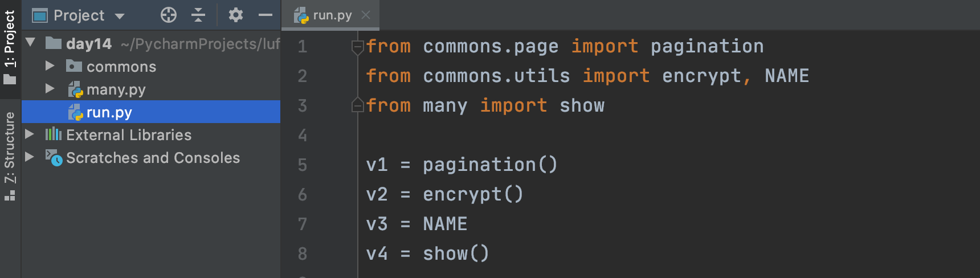980x278 pixels.
Task: Click the Scratches and Consoles icon
Action: 54,158
